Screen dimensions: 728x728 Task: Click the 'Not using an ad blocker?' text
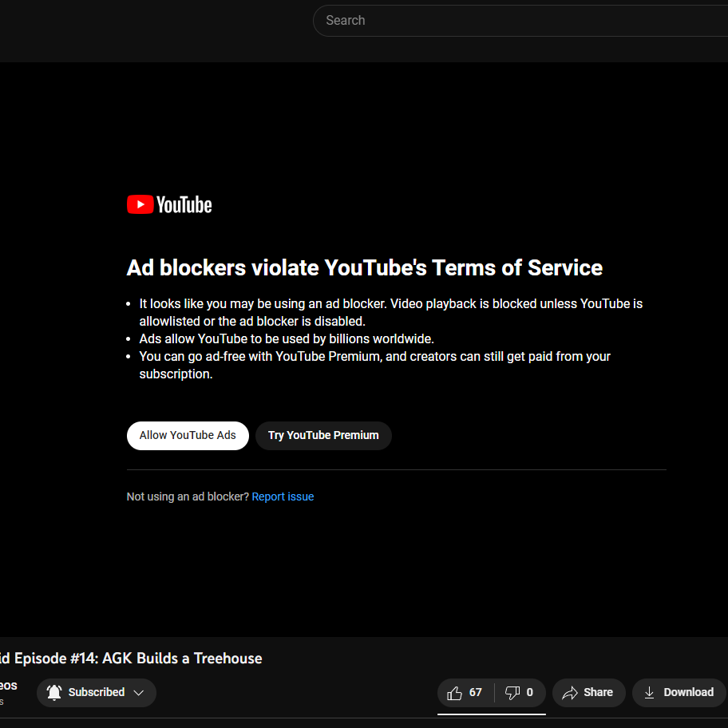click(x=188, y=497)
